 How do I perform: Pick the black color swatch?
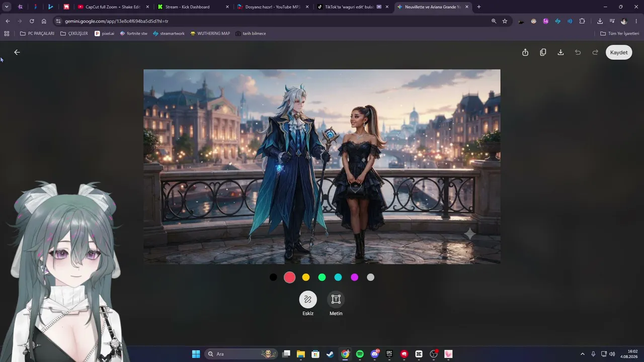click(x=273, y=277)
